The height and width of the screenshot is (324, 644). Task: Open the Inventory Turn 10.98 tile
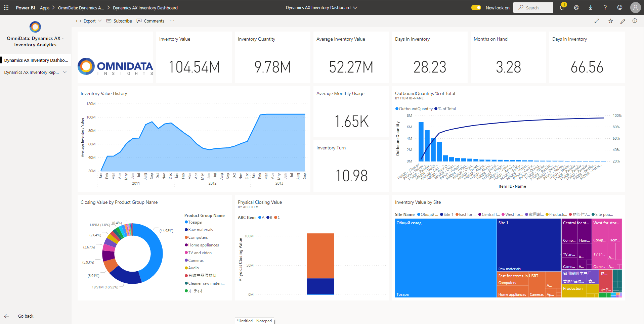tap(351, 166)
